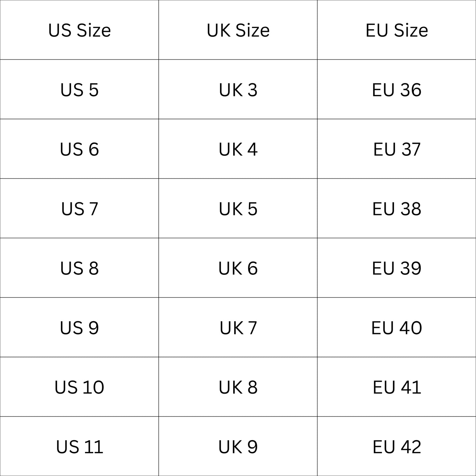Choose the US 8 cell

[x=79, y=268]
